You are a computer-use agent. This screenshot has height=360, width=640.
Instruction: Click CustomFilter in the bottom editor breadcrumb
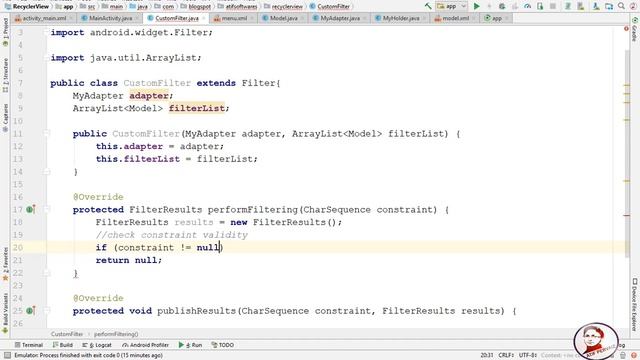(x=67, y=334)
